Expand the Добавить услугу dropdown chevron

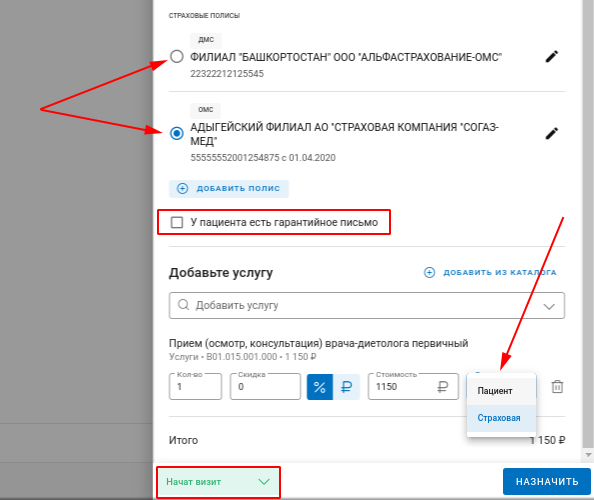coord(549,306)
